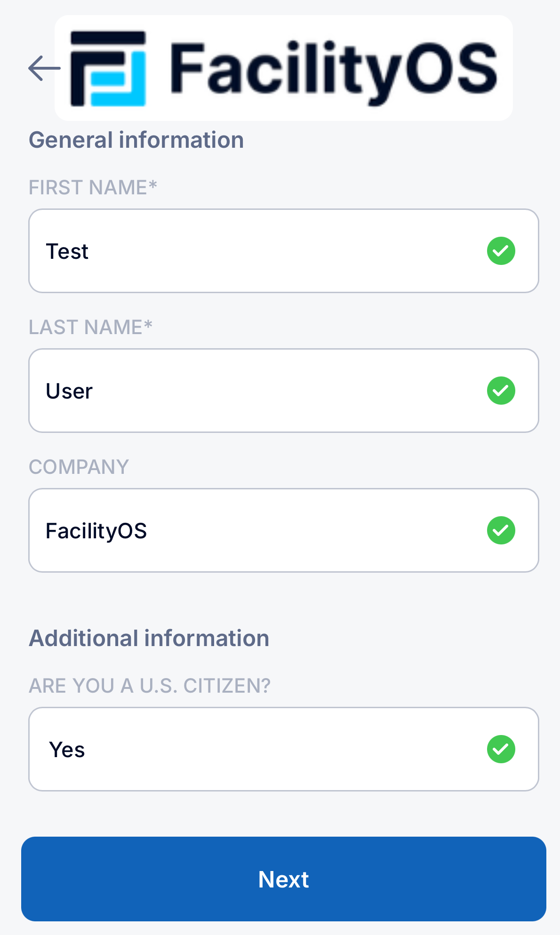Click the green checkmark in First Name field
This screenshot has width=560, height=935.
(x=501, y=251)
